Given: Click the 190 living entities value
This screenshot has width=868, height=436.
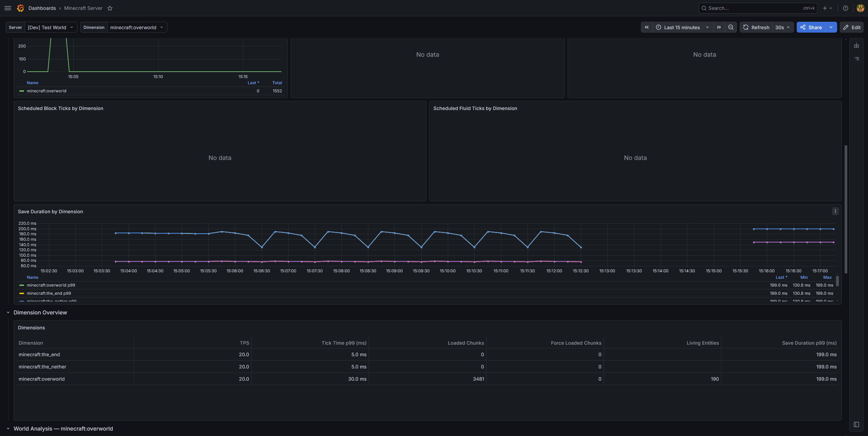Looking at the screenshot, I should click(x=715, y=379).
